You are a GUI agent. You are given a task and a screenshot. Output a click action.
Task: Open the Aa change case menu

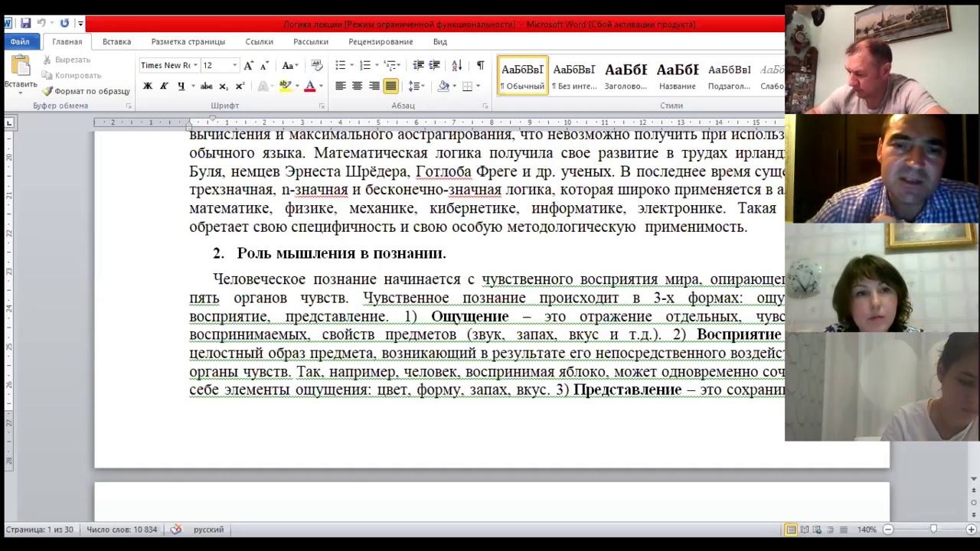click(x=289, y=65)
